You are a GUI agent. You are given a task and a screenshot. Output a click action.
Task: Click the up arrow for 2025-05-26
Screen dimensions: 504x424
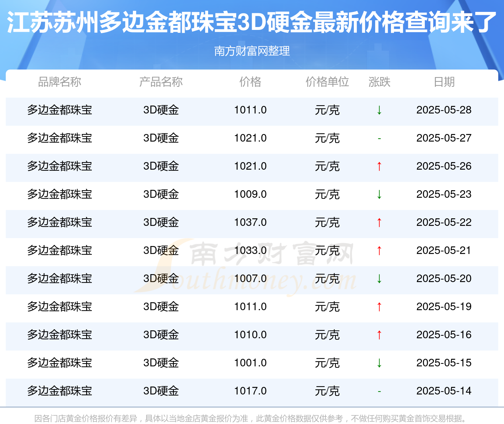point(379,166)
